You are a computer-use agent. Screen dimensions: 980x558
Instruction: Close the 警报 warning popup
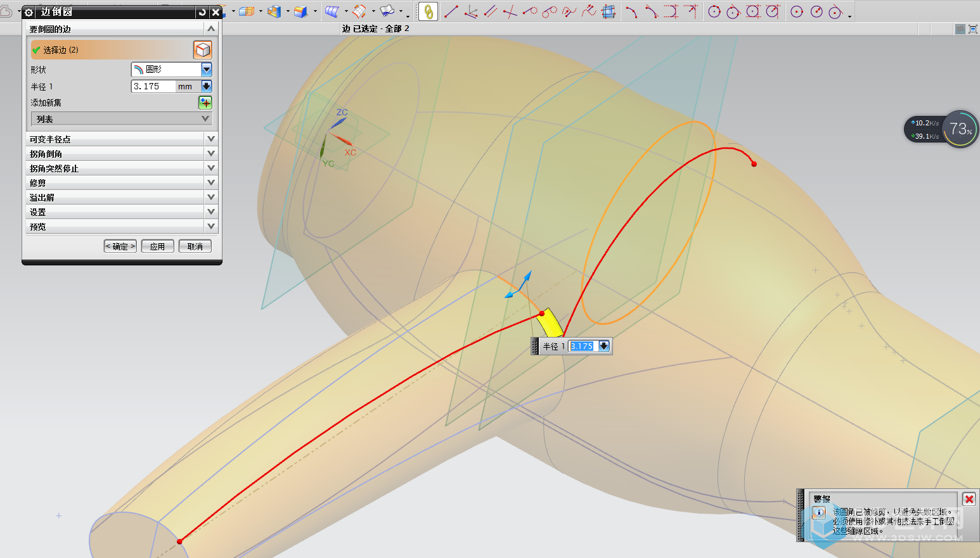(x=969, y=499)
